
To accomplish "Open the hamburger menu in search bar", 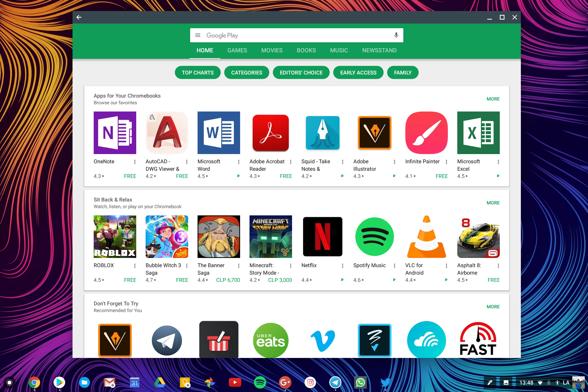I will [x=198, y=35].
